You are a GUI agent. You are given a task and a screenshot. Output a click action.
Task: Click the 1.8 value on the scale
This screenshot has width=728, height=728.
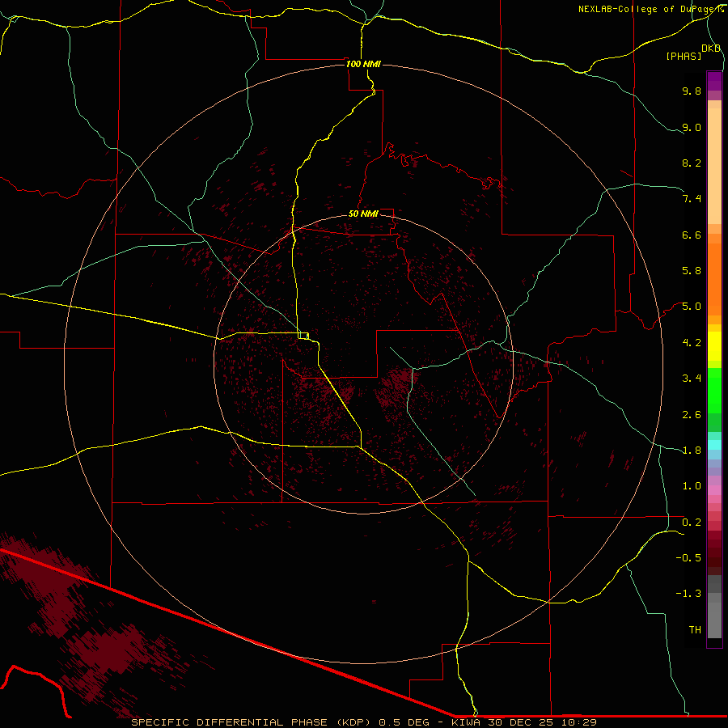pyautogui.click(x=692, y=451)
